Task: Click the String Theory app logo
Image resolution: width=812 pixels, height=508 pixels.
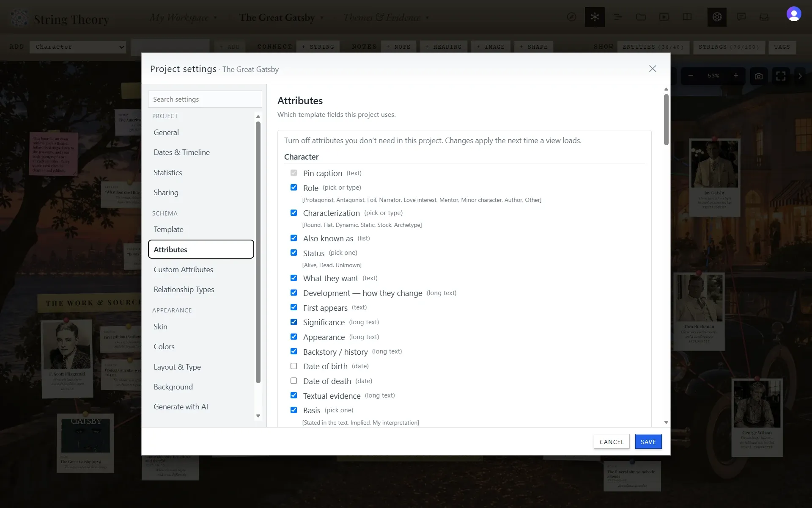Action: tap(19, 18)
